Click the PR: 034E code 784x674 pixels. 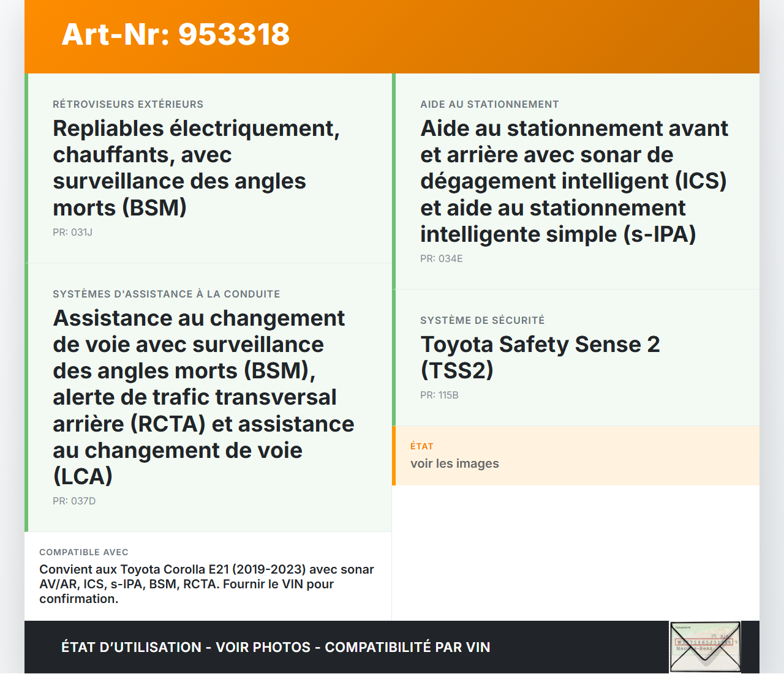tap(441, 258)
